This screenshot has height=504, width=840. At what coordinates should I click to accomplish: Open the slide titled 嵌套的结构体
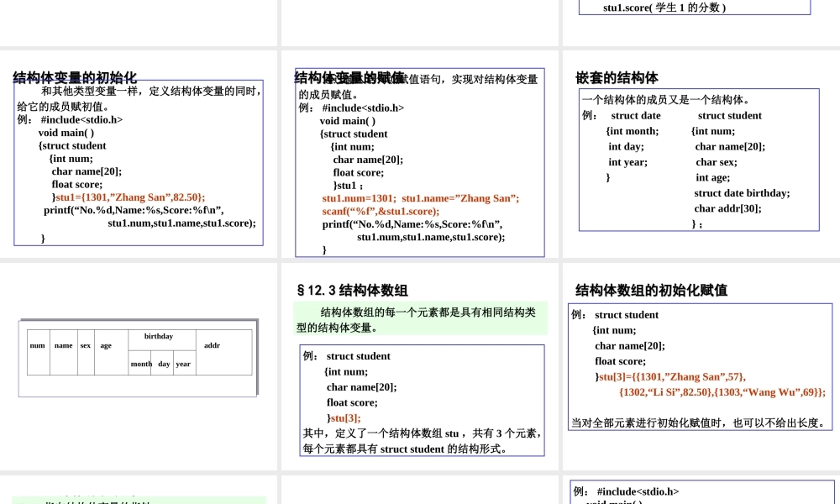[701, 155]
